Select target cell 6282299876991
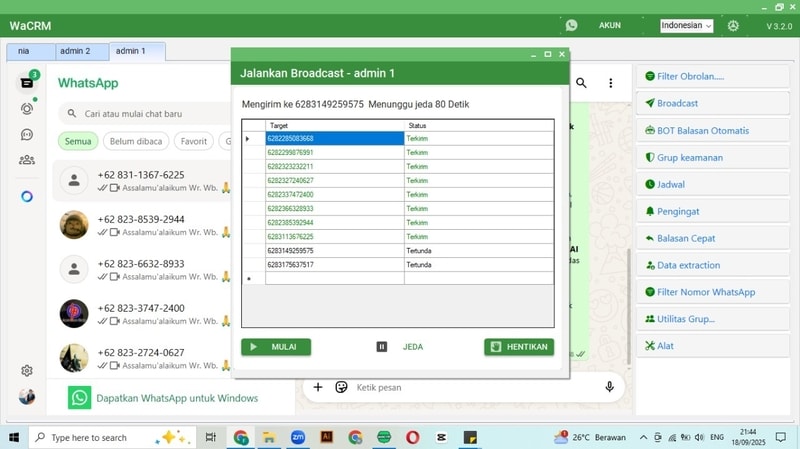The height and width of the screenshot is (449, 800). (335, 153)
